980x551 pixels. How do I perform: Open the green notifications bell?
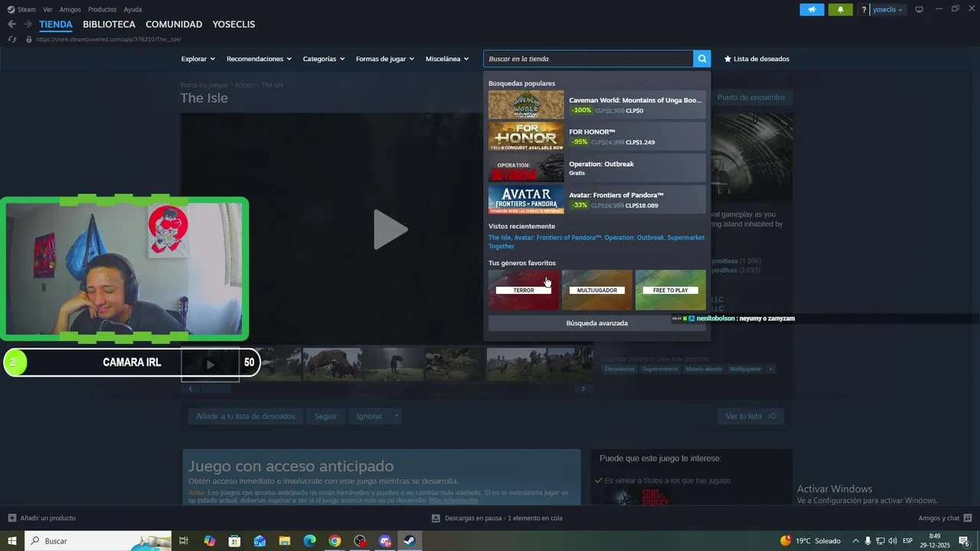tap(841, 9)
